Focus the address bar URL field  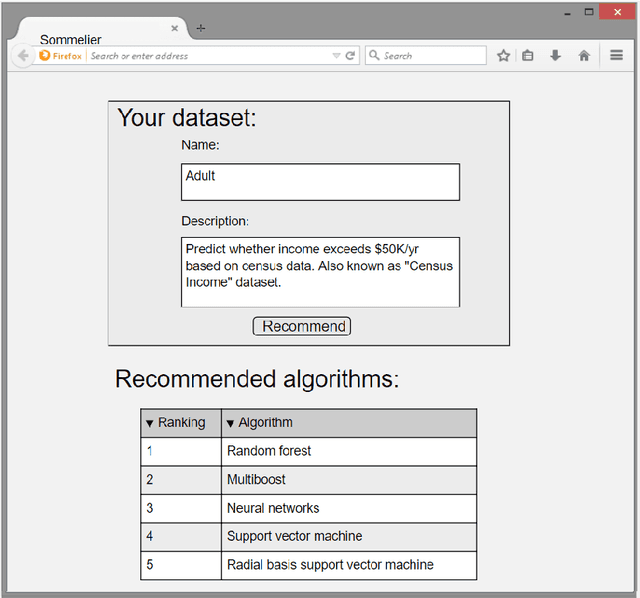pyautogui.click(x=208, y=56)
